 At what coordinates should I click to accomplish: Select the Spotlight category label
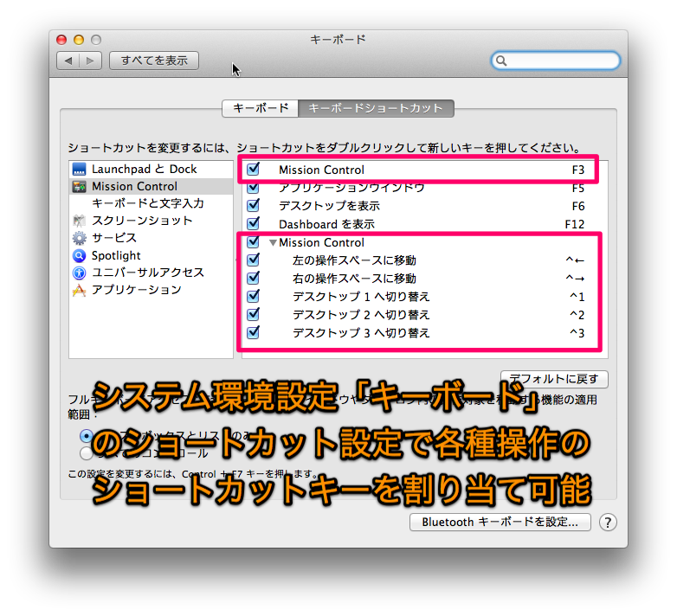(116, 255)
